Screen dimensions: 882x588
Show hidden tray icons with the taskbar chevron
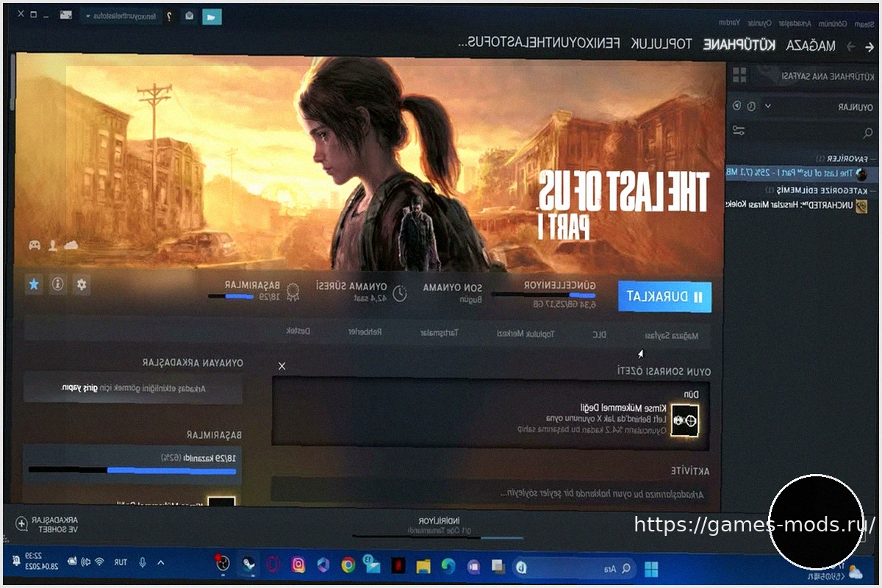[x=161, y=562]
